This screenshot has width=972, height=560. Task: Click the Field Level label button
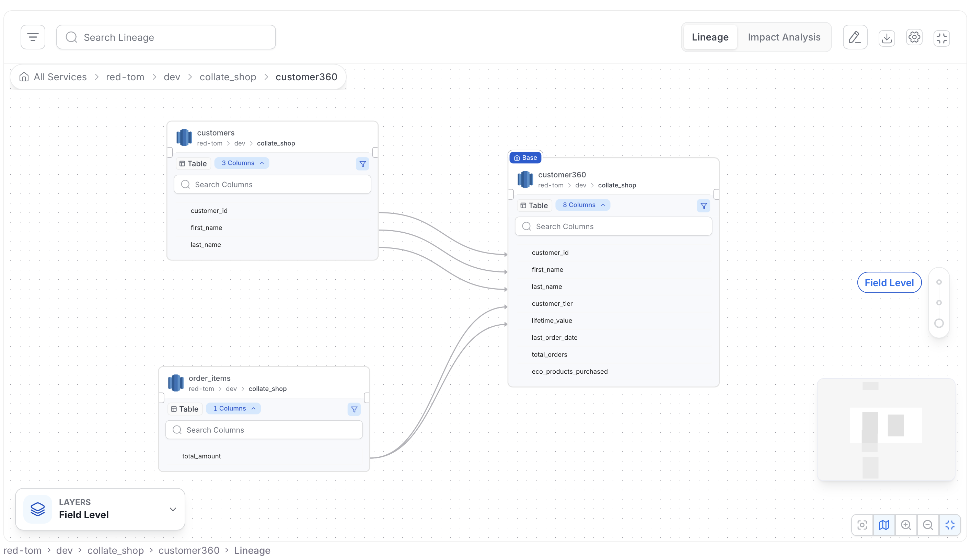click(889, 283)
